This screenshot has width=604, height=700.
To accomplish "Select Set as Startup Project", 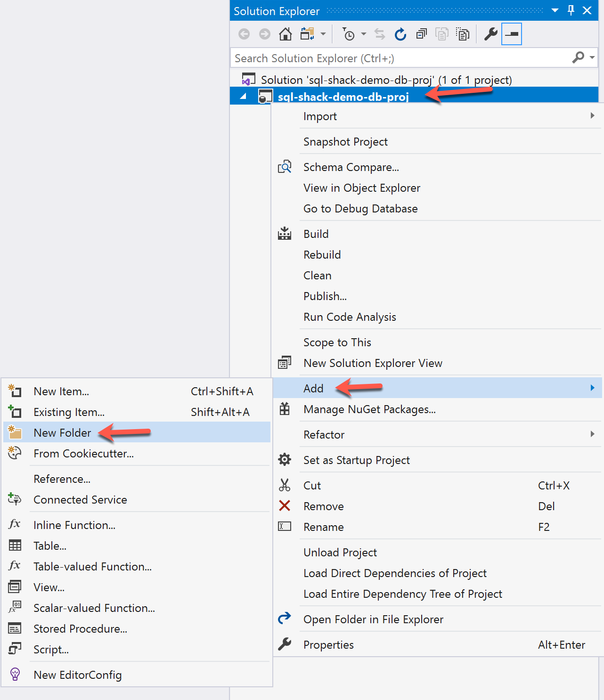I will coord(357,460).
